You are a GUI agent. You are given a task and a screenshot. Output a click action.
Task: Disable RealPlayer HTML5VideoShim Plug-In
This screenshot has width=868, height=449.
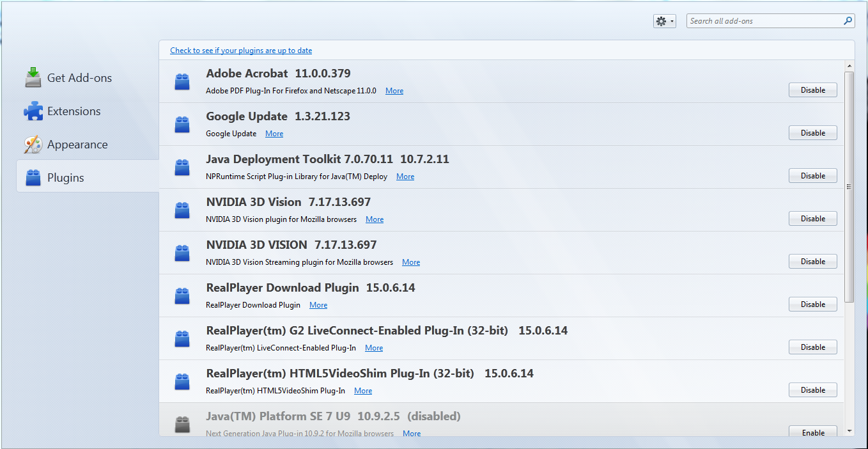(813, 390)
